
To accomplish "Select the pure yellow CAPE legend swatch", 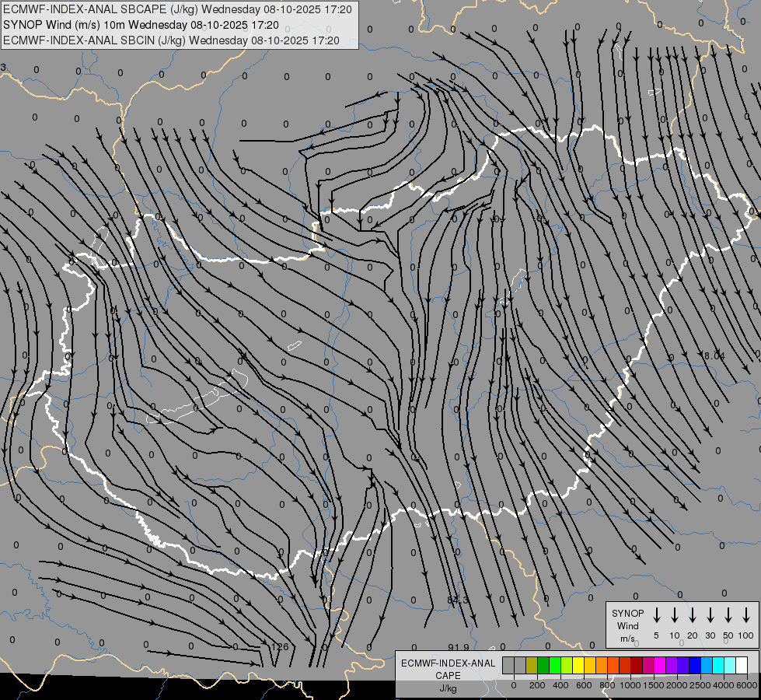I will [578, 665].
